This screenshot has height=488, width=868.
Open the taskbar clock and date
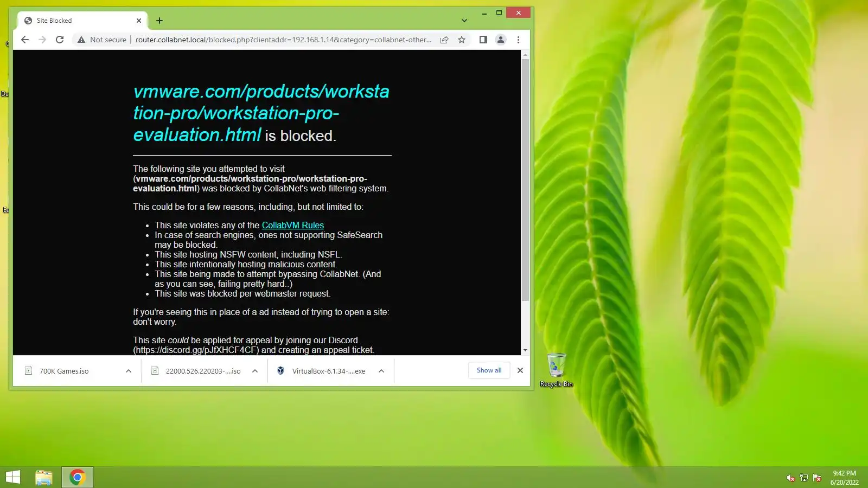pyautogui.click(x=845, y=478)
